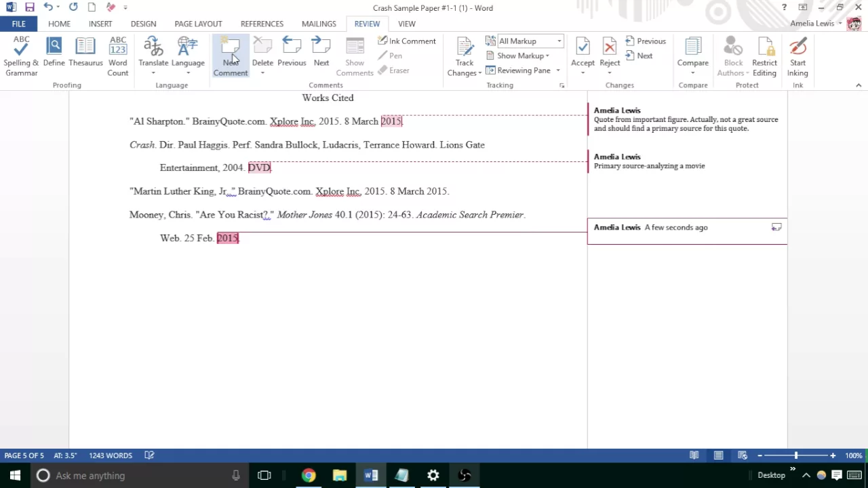868x488 pixels.
Task: Open Tracking group dialog launcher
Action: click(x=561, y=85)
